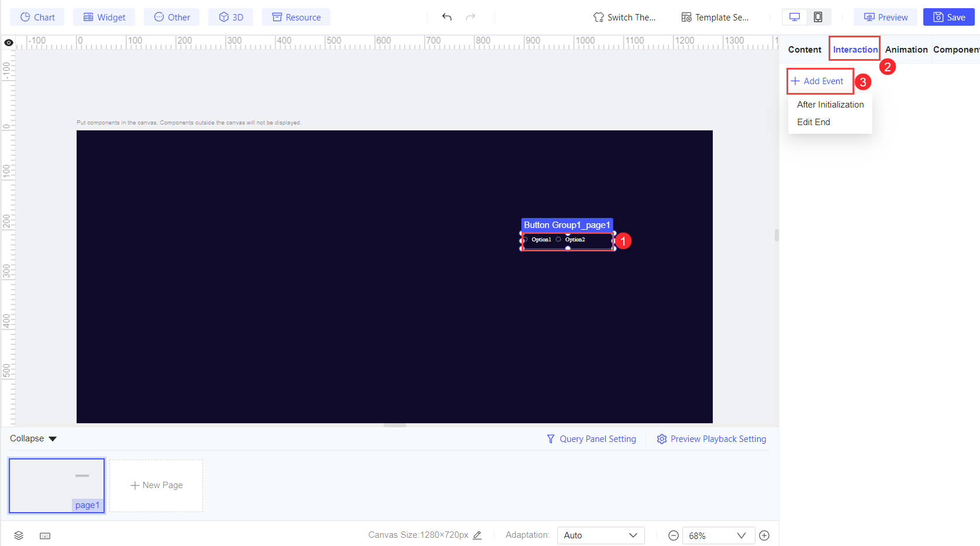Preview the dashboard

886,17
